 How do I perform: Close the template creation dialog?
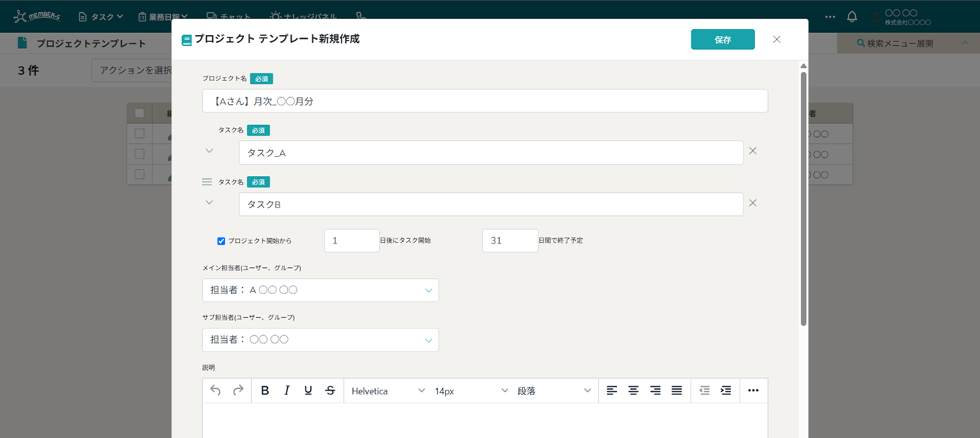point(776,39)
